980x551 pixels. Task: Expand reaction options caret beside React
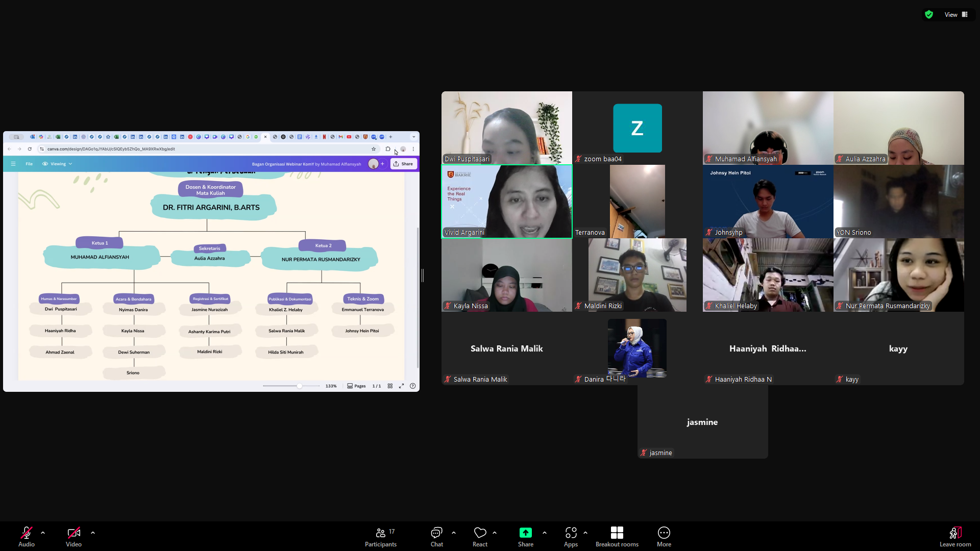[x=495, y=533]
